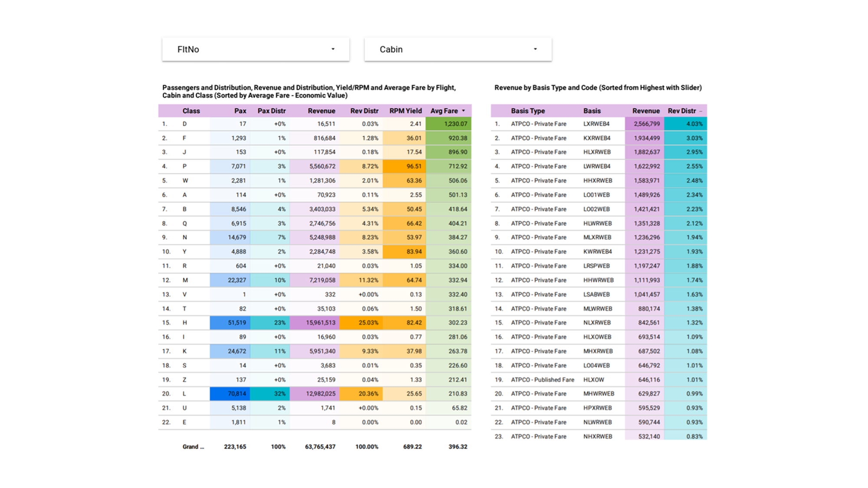
Task: Select class U pax value 5,138
Action: pos(238,408)
